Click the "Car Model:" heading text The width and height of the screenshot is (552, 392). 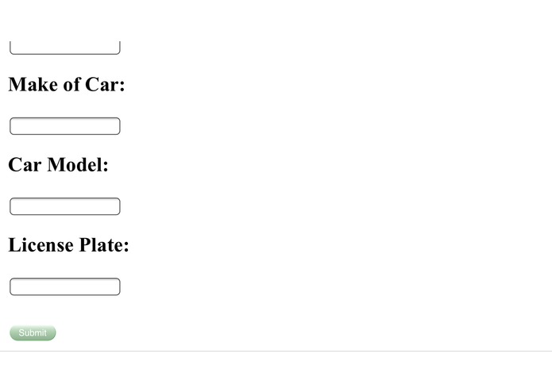pos(58,164)
